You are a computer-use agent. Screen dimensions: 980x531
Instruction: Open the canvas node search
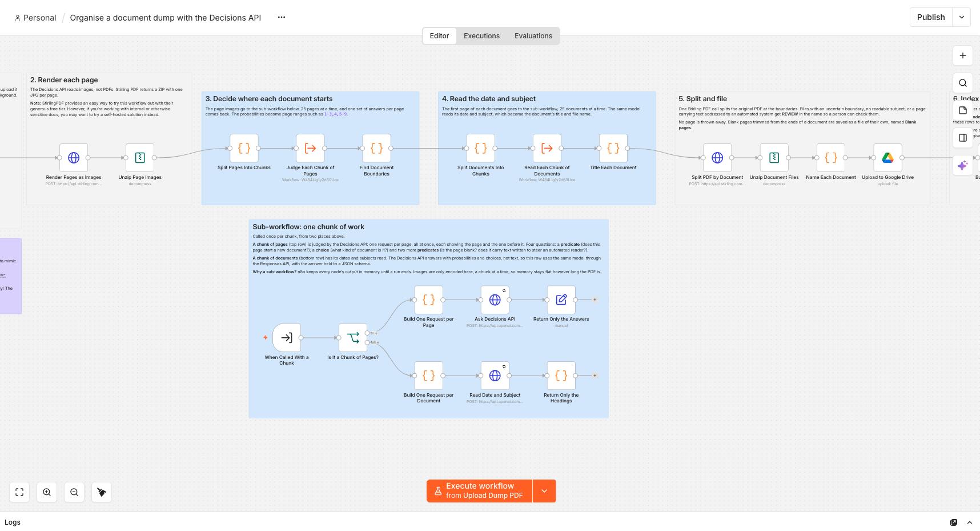pos(963,83)
